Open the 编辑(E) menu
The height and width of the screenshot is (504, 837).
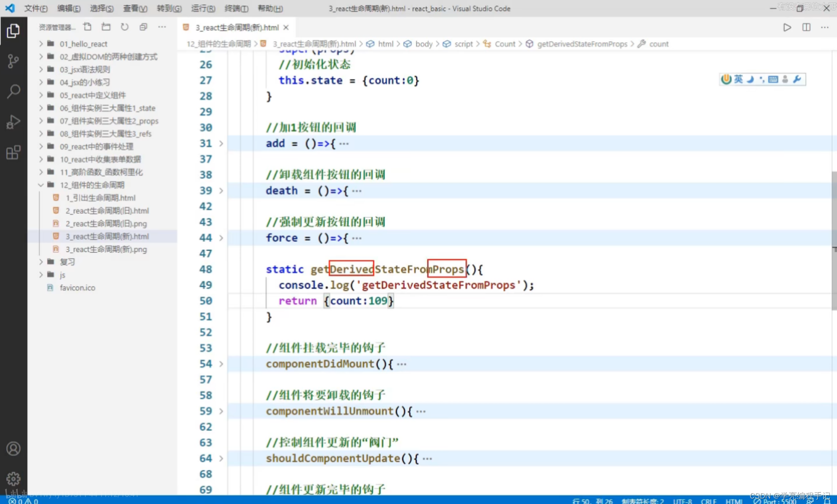coord(68,8)
